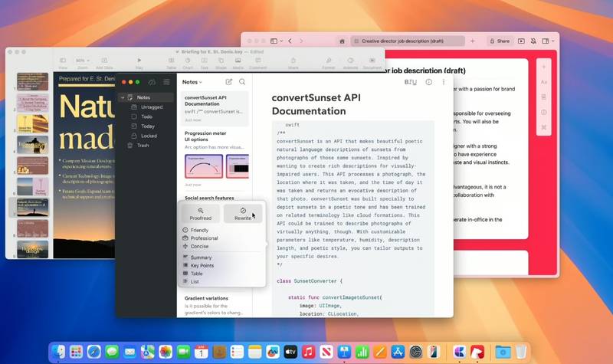The image size is (613, 364).
Task: Insert Shape from Keynote toolbar
Action: click(x=221, y=63)
